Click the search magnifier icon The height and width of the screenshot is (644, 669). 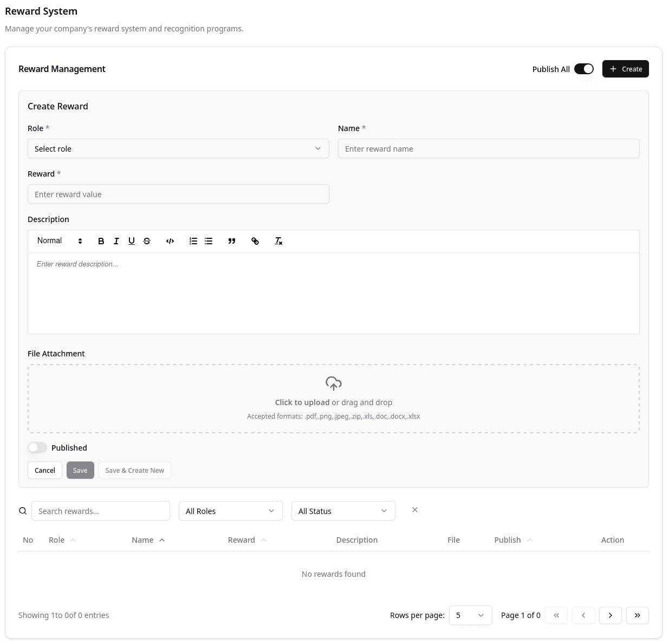23,511
